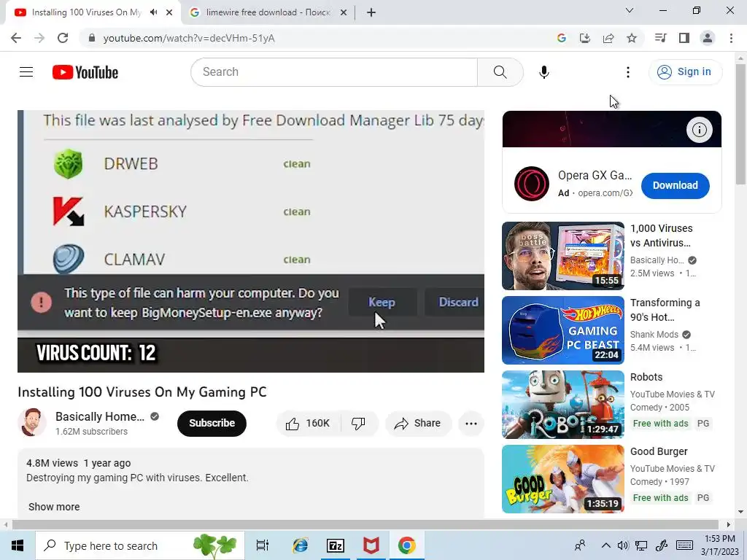Click the search magnifier button
The height and width of the screenshot is (560, 747).
tap(500, 72)
